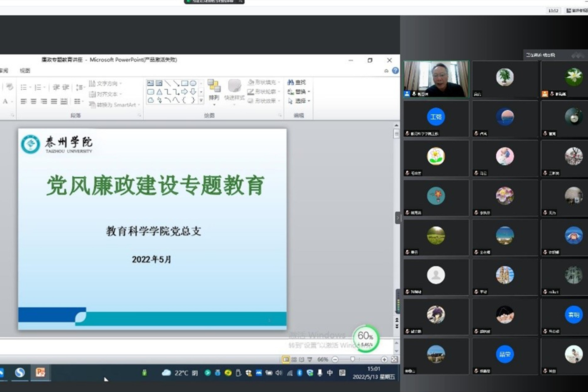Select the oval shape in shapes gallery

(193, 83)
